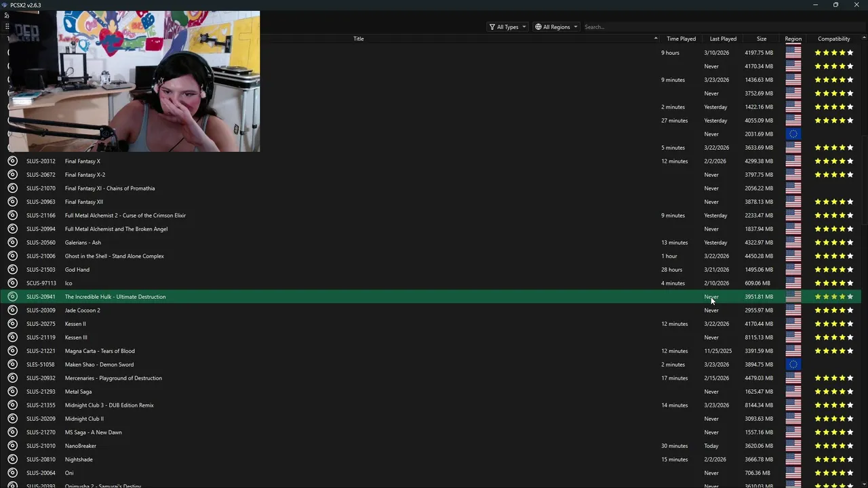Sort by the Last Played column header
The image size is (868, 488).
pos(723,39)
